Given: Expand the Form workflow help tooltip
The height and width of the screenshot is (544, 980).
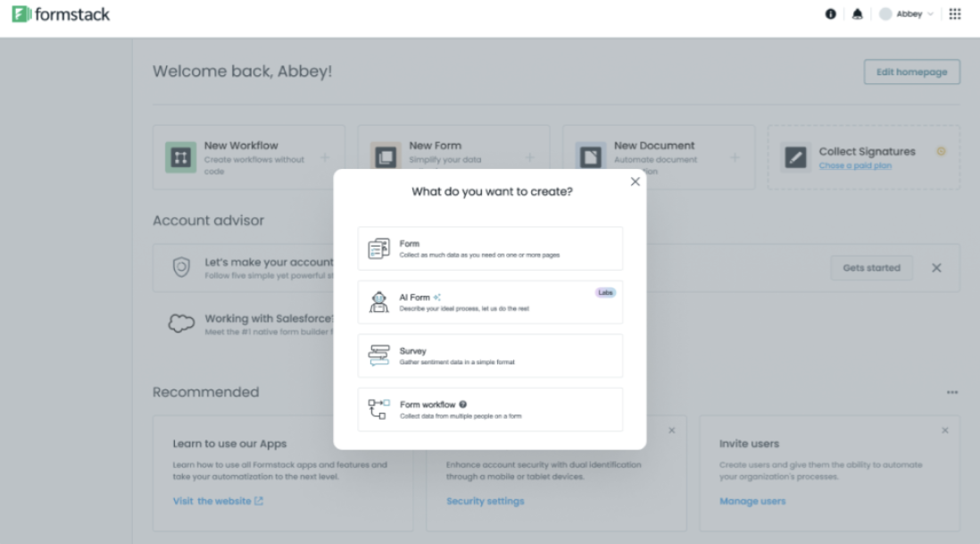Looking at the screenshot, I should (463, 404).
